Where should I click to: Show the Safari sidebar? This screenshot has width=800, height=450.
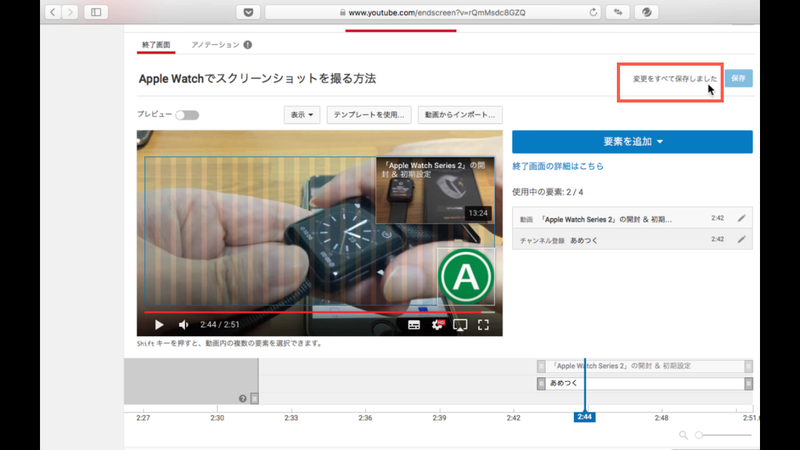[x=96, y=12]
